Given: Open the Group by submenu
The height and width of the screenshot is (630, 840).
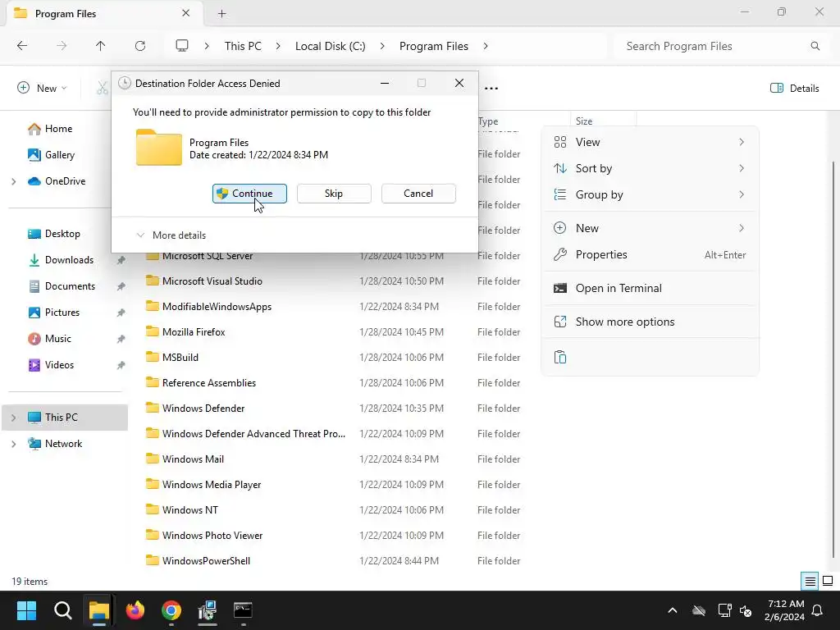Looking at the screenshot, I should [x=650, y=194].
